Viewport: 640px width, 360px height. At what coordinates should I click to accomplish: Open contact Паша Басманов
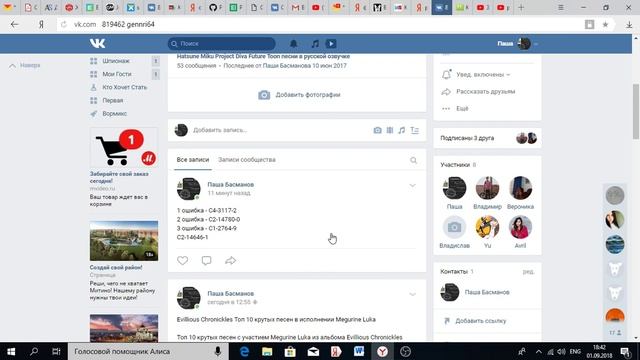[487, 292]
